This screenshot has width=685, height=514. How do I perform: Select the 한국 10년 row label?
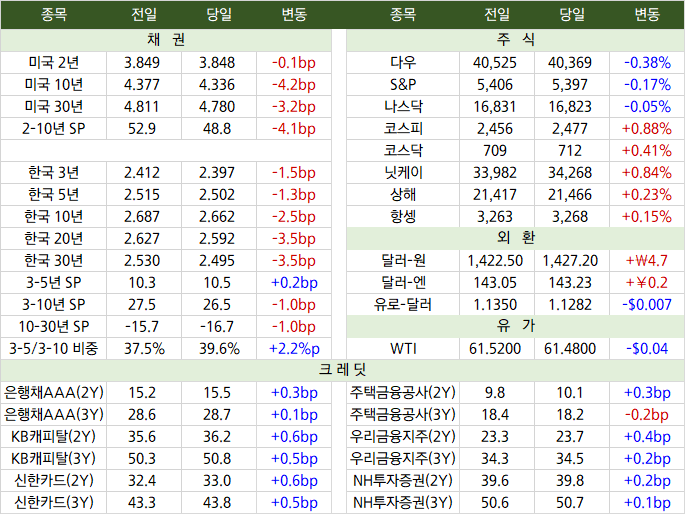[x=54, y=217]
